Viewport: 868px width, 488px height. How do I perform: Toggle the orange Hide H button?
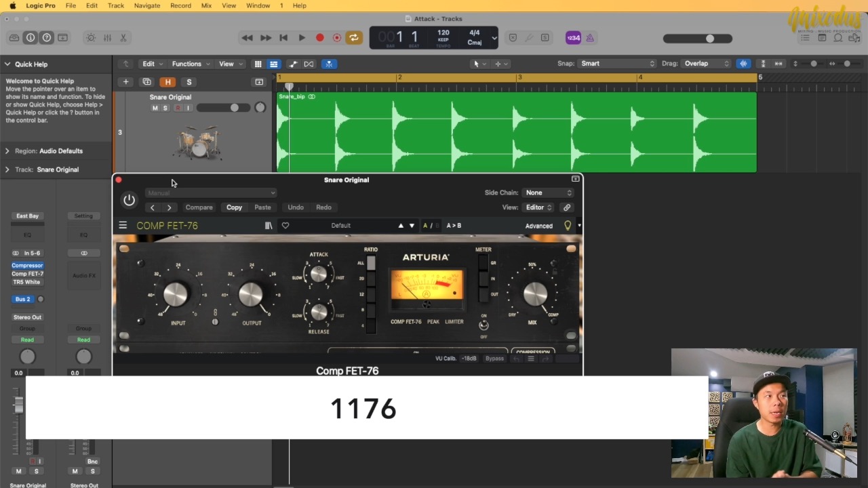pyautogui.click(x=167, y=82)
